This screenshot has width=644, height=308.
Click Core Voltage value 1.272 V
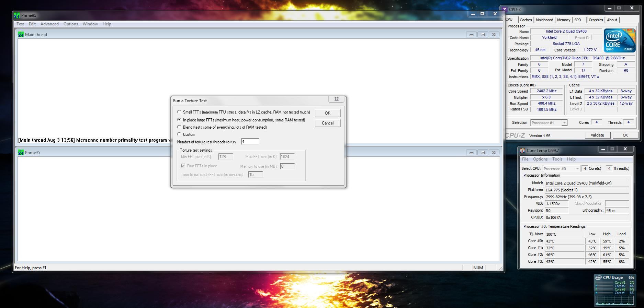pyautogui.click(x=590, y=50)
